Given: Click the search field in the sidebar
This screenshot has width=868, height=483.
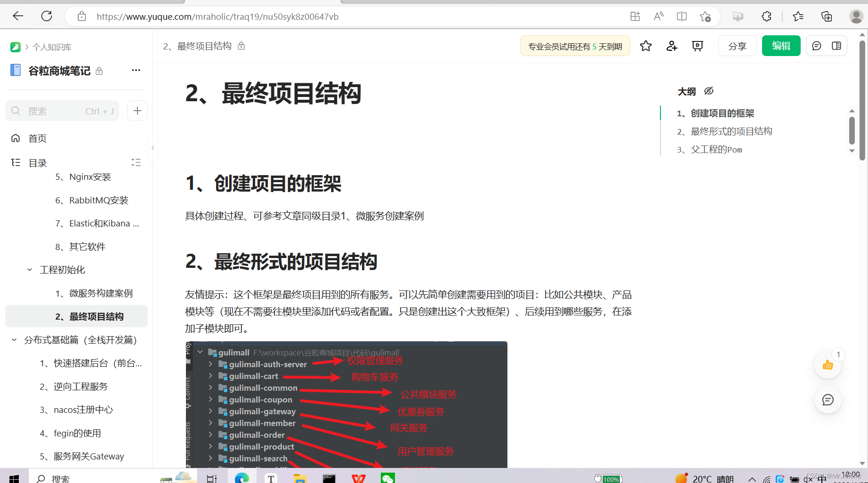Looking at the screenshot, I should [61, 111].
